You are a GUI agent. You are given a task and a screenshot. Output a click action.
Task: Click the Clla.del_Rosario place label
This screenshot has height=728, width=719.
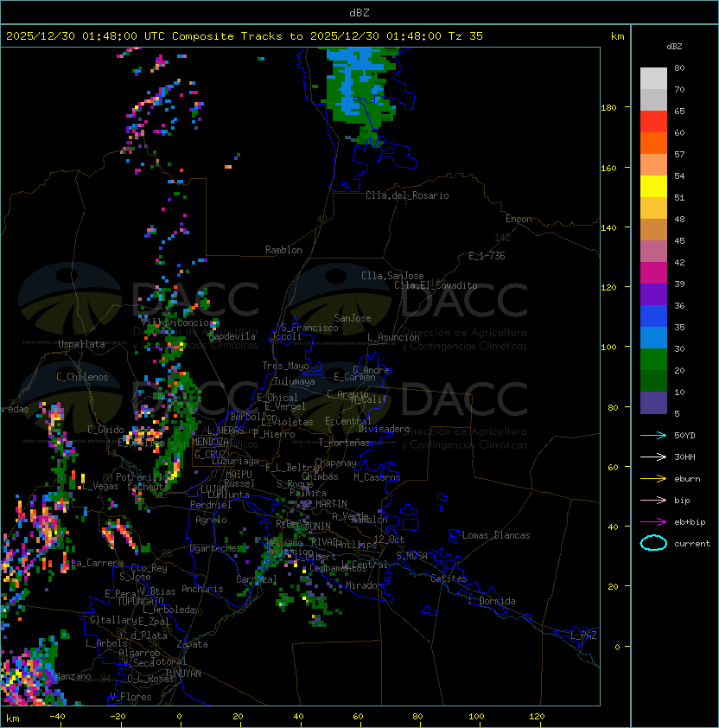(407, 195)
